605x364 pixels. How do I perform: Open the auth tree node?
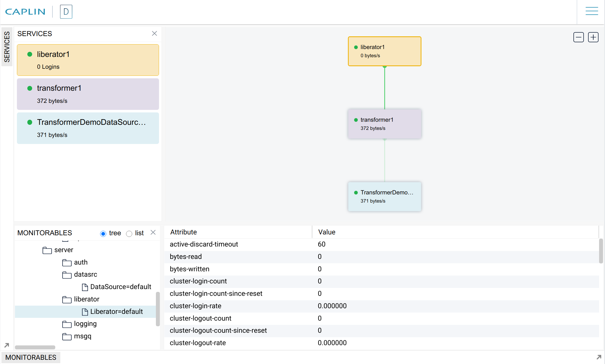81,262
